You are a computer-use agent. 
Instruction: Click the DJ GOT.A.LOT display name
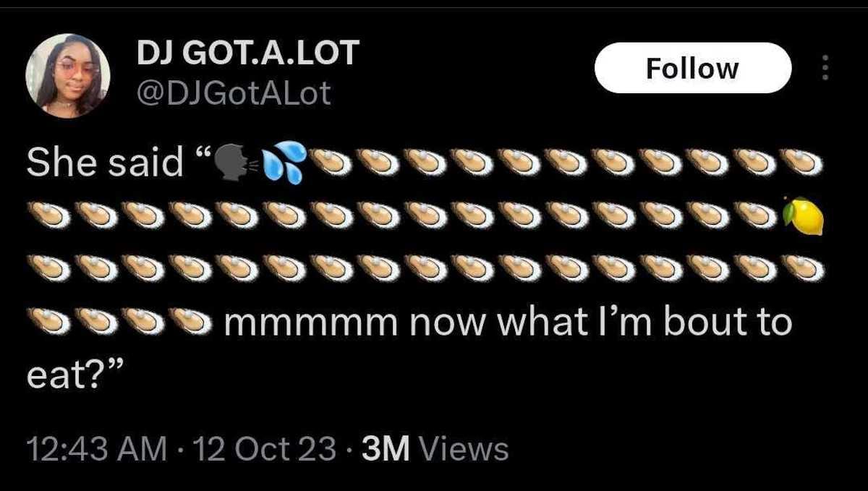click(247, 52)
